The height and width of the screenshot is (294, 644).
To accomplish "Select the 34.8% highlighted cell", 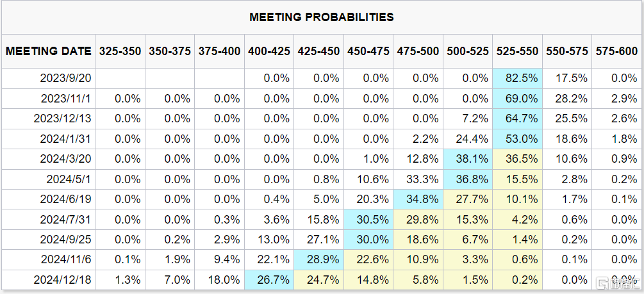I will point(418,199).
